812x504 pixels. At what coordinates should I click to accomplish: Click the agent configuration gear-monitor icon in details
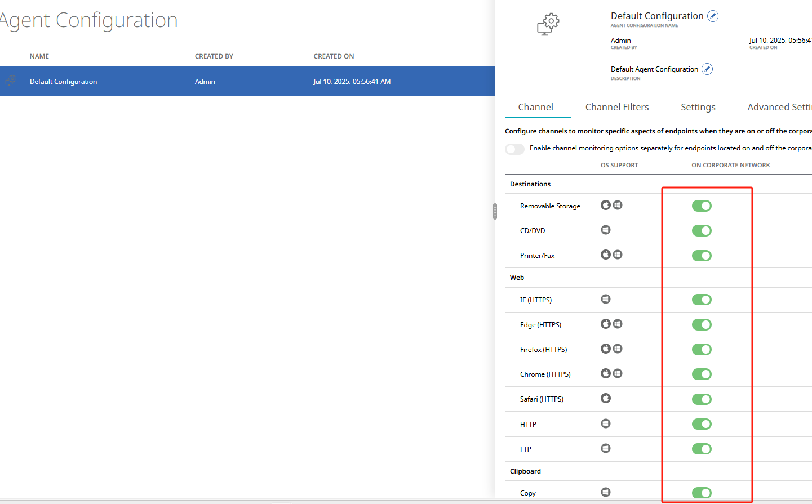tap(548, 24)
